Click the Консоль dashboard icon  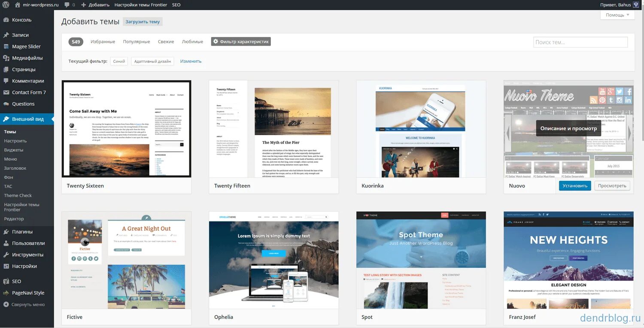point(6,20)
